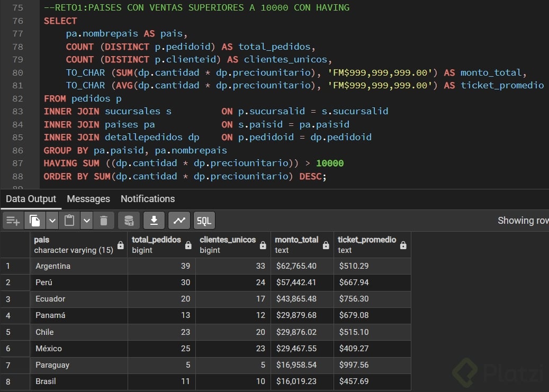The height and width of the screenshot is (392, 549).
Task: Select the Data Output tab
Action: [31, 199]
